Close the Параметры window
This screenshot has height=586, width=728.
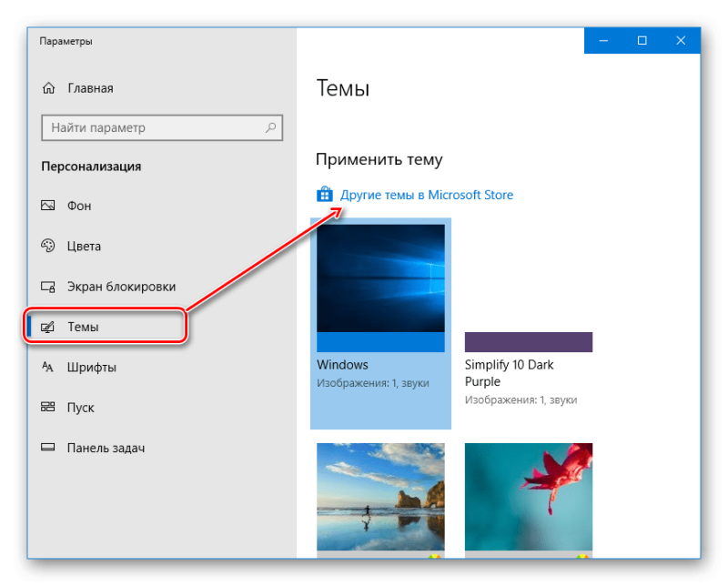click(681, 41)
